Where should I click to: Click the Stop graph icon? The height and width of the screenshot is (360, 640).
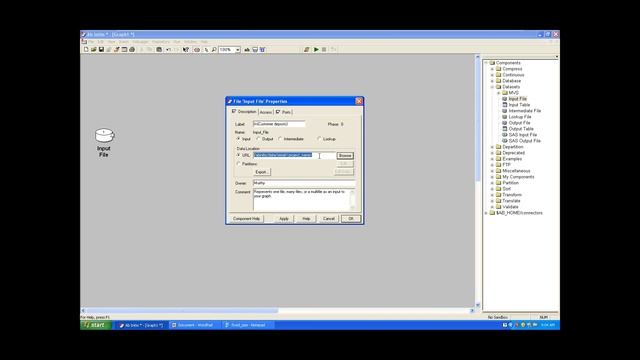[x=324, y=49]
